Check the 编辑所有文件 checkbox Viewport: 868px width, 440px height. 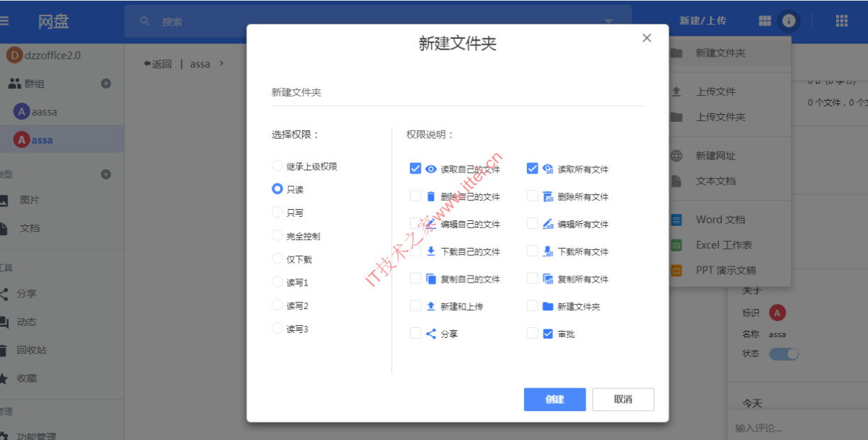coord(533,224)
